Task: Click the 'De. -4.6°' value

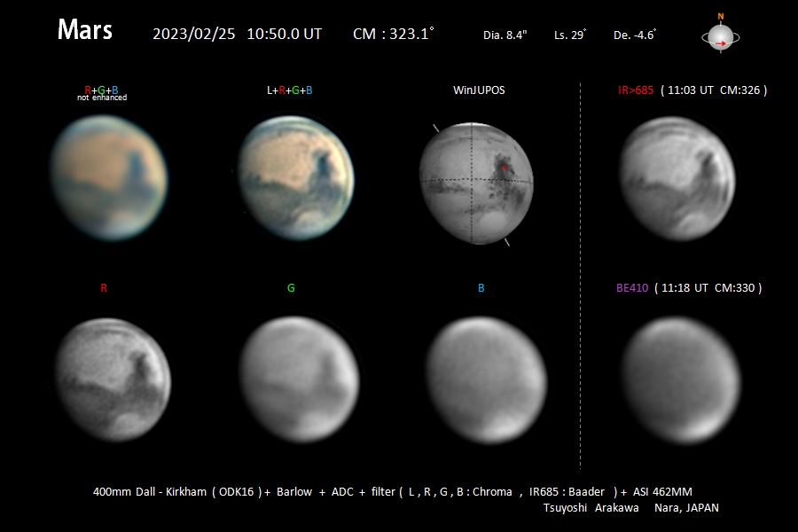Action: pos(635,35)
